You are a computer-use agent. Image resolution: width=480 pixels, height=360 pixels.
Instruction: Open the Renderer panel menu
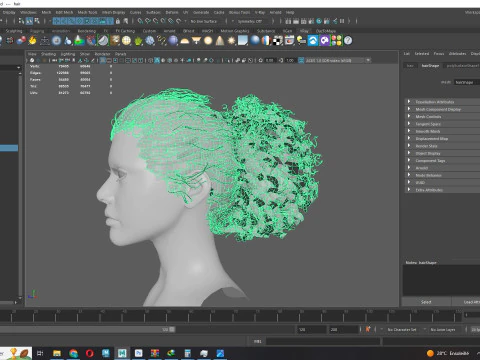pyautogui.click(x=102, y=54)
